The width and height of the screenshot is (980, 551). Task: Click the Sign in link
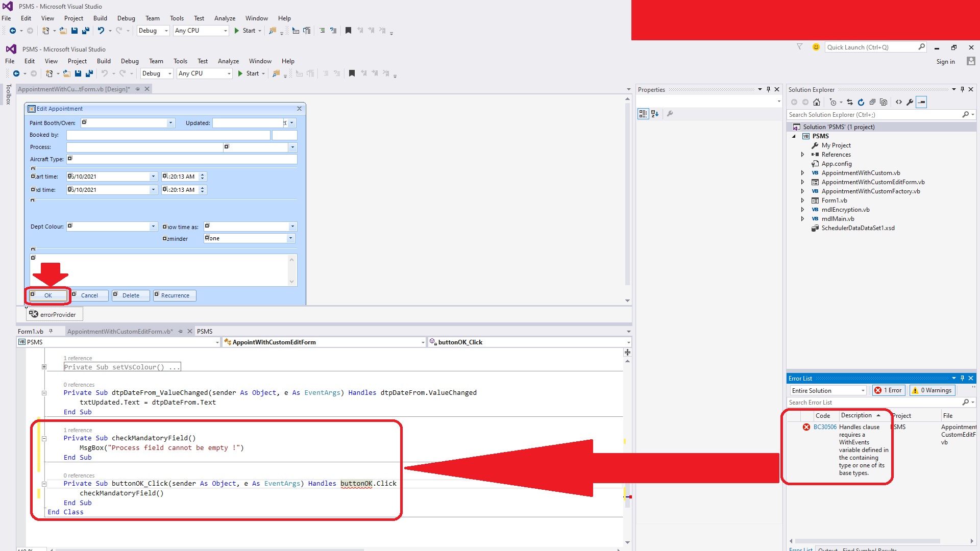point(945,62)
